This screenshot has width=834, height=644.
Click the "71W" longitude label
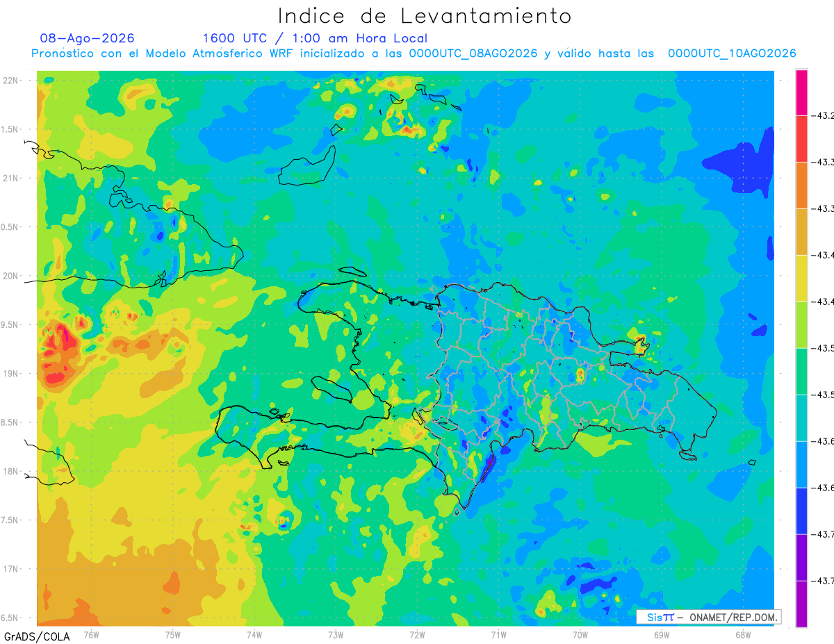click(x=498, y=634)
